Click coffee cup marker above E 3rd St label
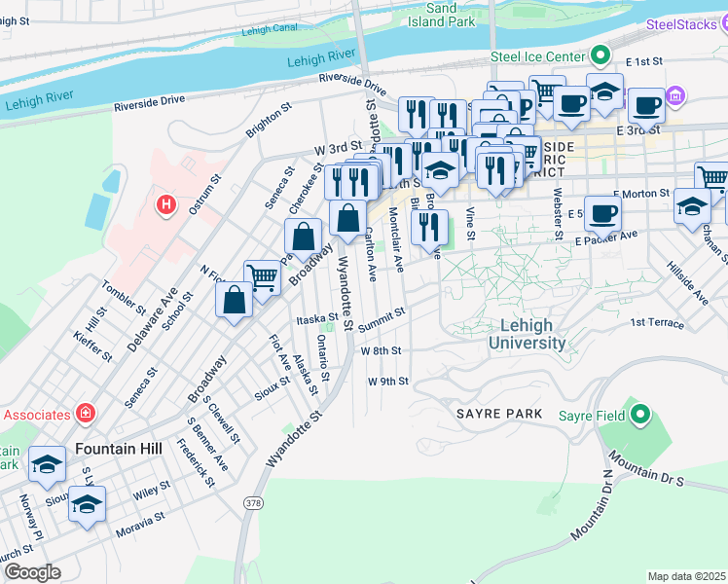 [647, 109]
